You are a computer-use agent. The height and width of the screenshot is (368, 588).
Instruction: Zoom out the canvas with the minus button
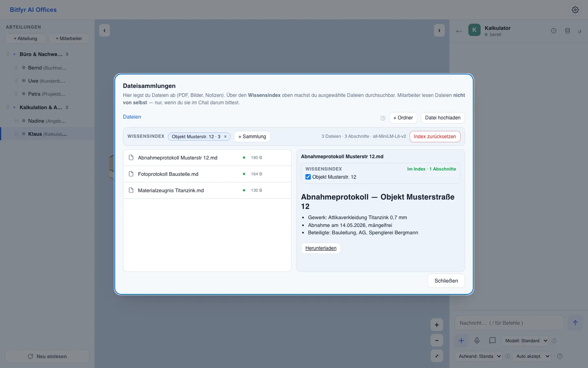click(x=437, y=341)
